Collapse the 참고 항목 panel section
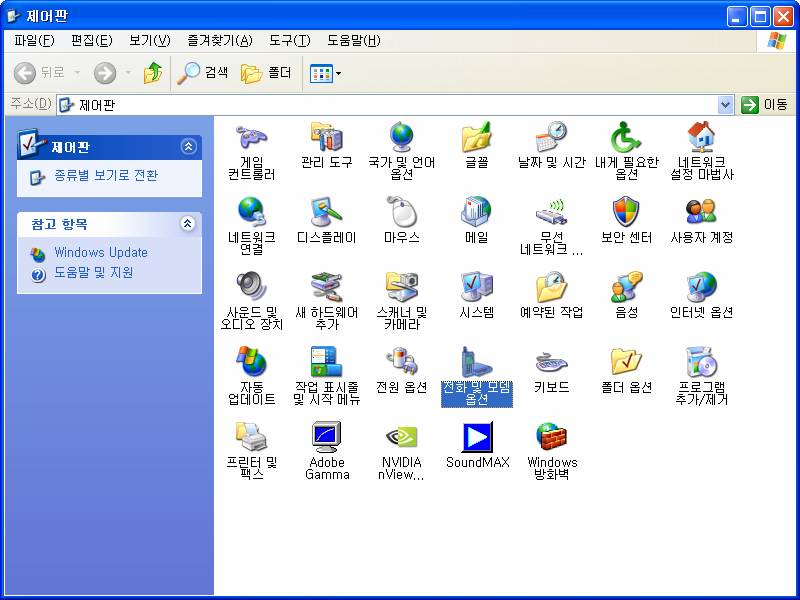The height and width of the screenshot is (600, 800). coord(188,224)
